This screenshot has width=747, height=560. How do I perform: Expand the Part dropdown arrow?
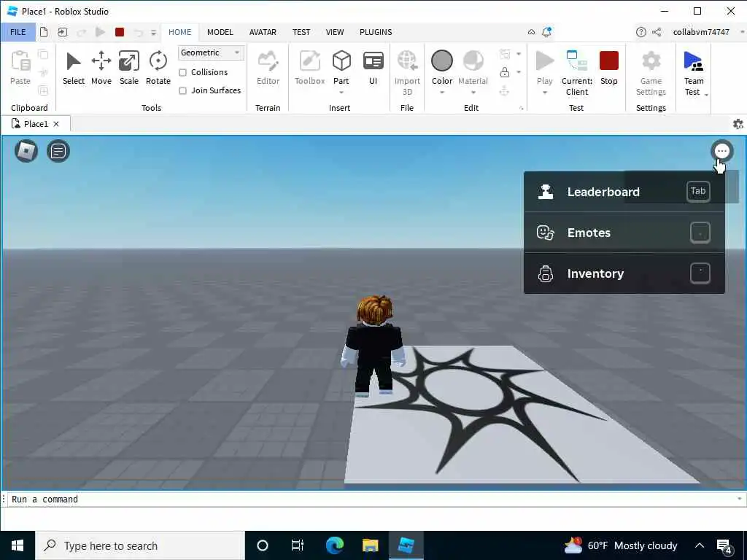click(x=341, y=93)
